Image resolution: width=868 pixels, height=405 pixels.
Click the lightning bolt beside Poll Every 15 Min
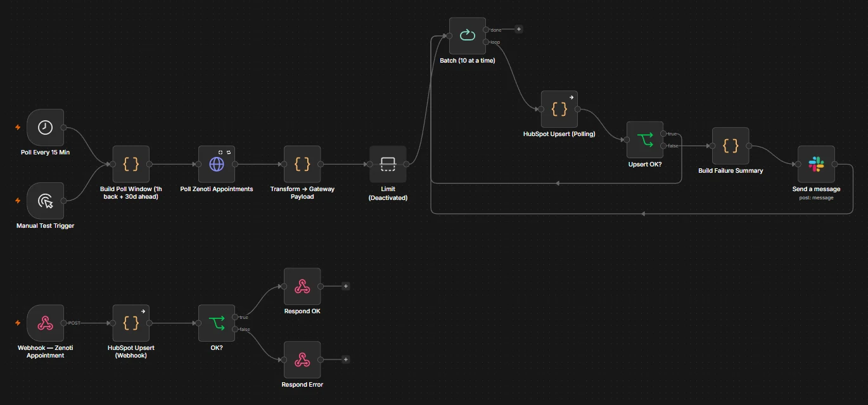tap(18, 127)
